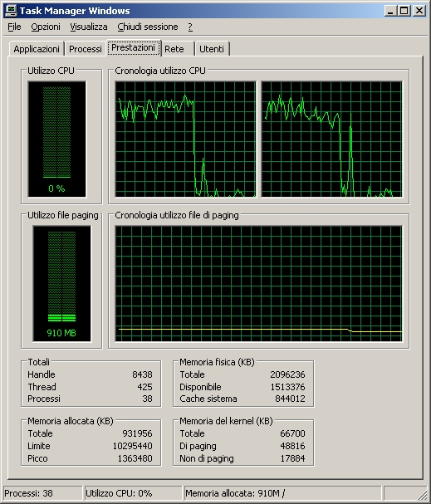Open the Chiudi sessione menu
The image size is (431, 504).
(148, 27)
